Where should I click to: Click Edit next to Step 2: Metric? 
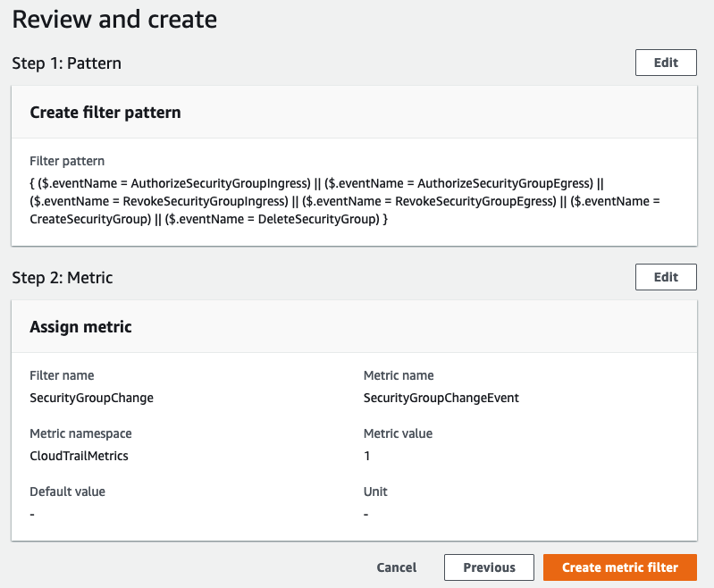(x=666, y=277)
